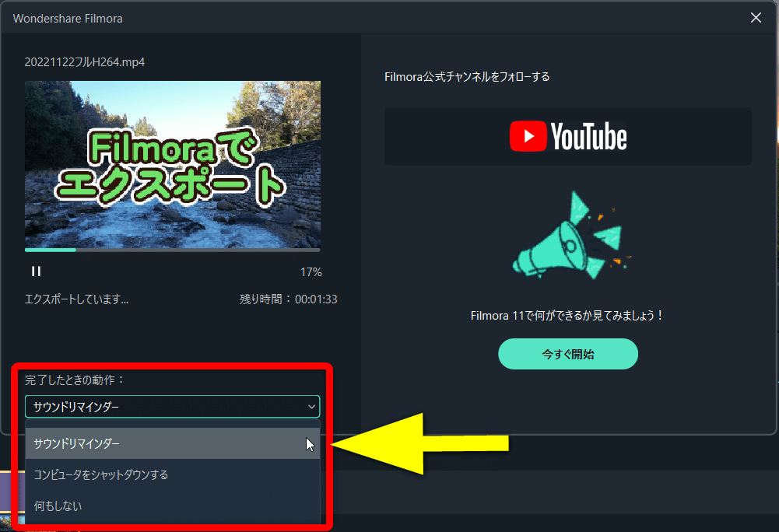Click the export preview thumbnail

(173, 164)
